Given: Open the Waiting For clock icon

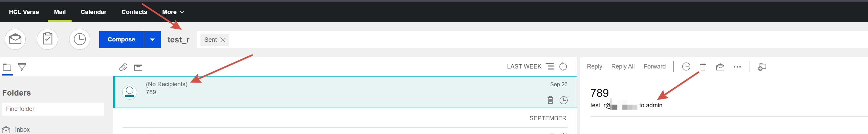Looking at the screenshot, I should coord(80,39).
